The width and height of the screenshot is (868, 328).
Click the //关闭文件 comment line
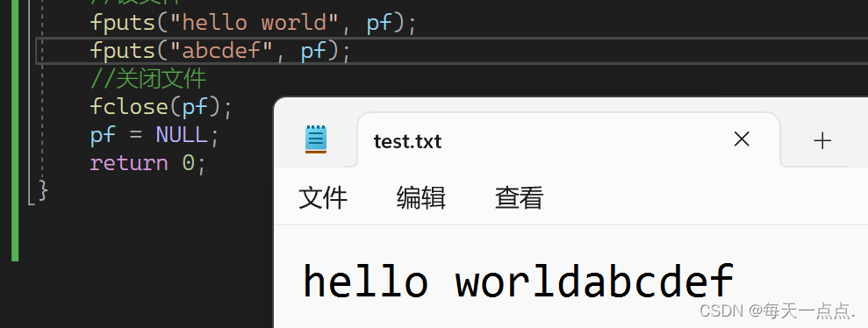click(x=148, y=79)
